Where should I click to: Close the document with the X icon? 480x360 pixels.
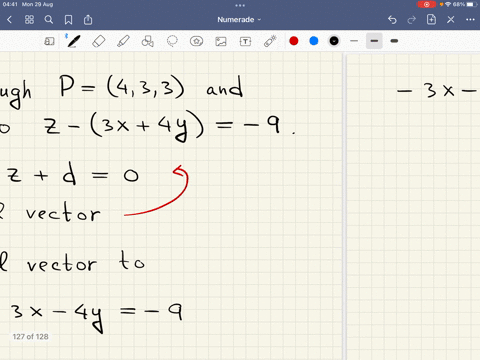point(451,20)
